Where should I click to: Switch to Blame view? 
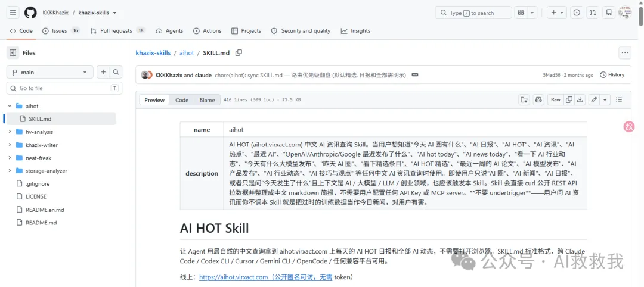[x=208, y=100]
